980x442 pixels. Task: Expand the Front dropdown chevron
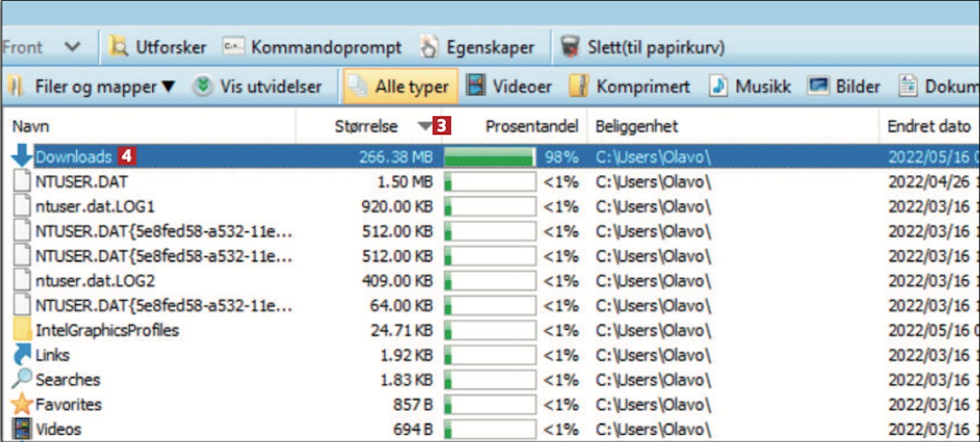73,48
